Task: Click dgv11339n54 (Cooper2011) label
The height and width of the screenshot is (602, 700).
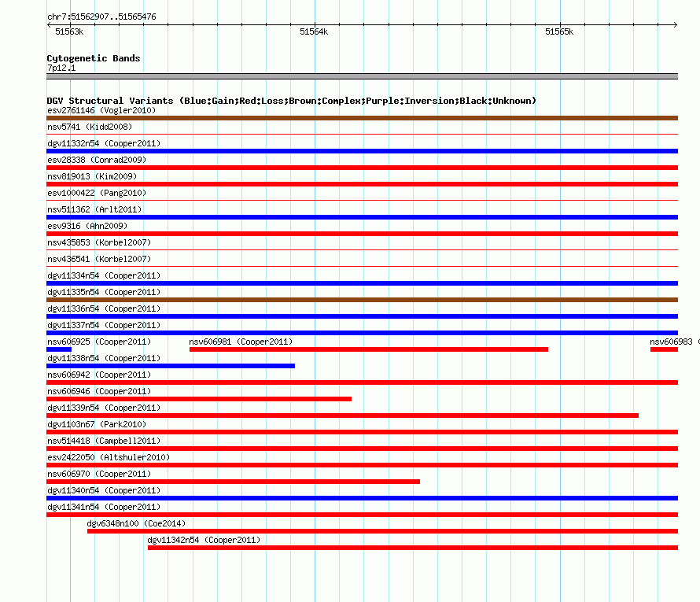Action: pos(104,408)
